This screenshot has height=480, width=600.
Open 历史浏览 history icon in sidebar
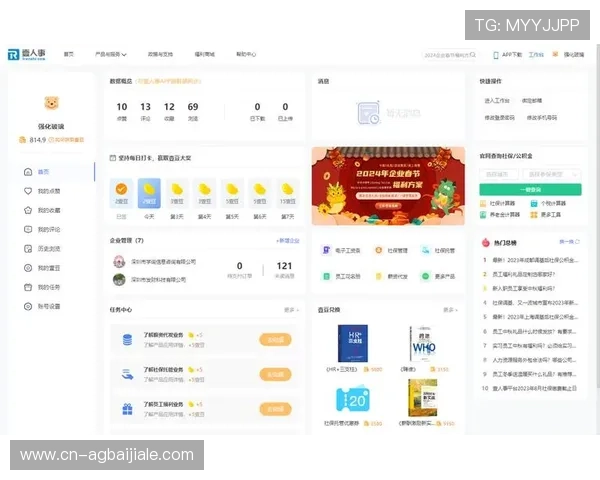28,249
